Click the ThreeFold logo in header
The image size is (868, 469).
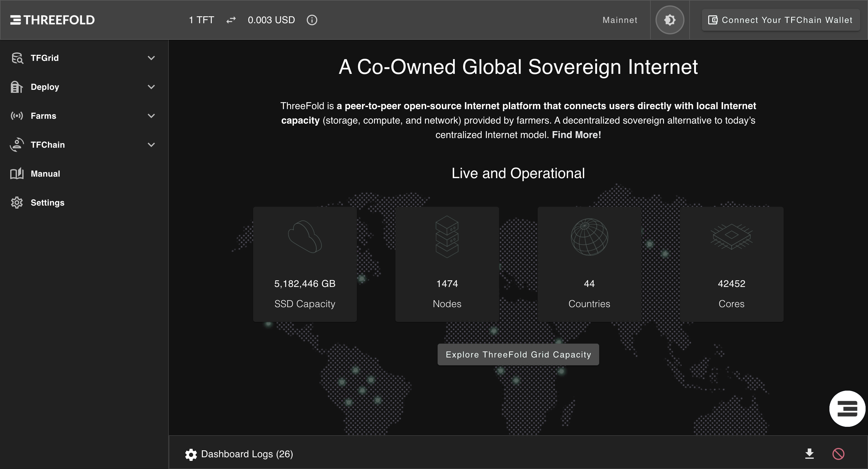[x=52, y=20]
